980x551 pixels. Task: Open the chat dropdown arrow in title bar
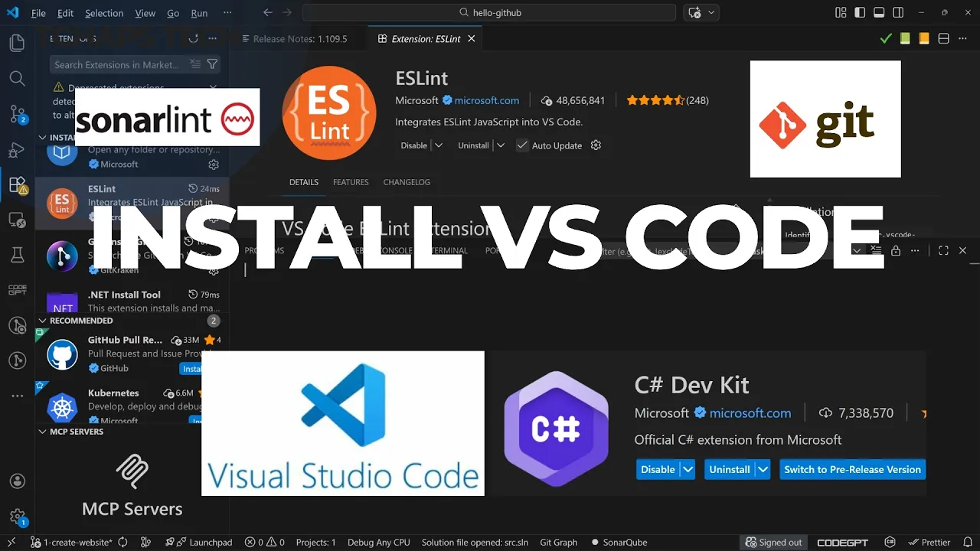coord(711,12)
